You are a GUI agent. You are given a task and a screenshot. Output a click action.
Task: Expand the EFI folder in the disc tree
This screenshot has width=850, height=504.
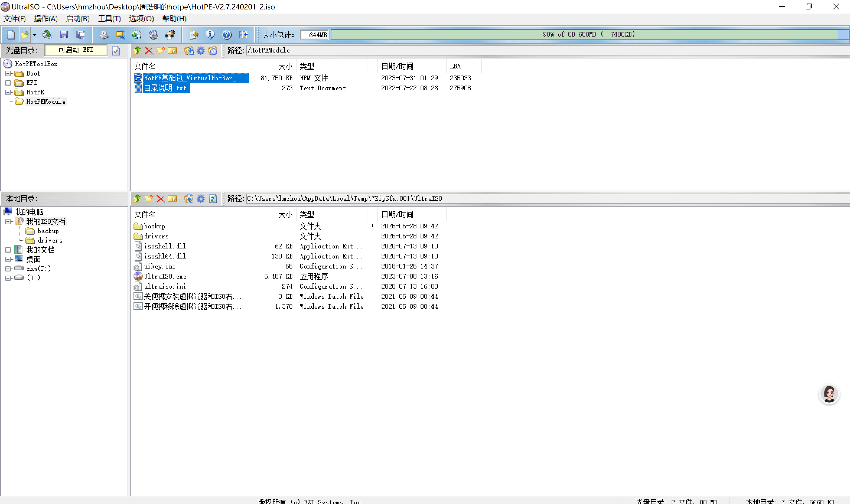pos(8,83)
